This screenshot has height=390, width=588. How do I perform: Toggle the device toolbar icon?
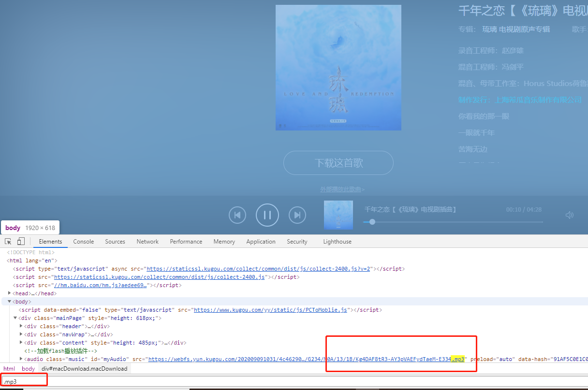[x=21, y=241]
